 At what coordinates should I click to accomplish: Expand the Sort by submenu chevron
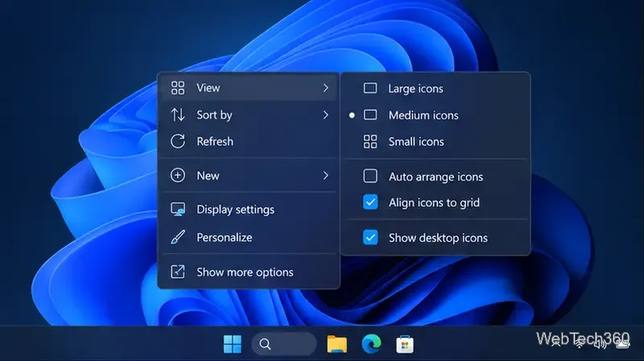pos(326,114)
